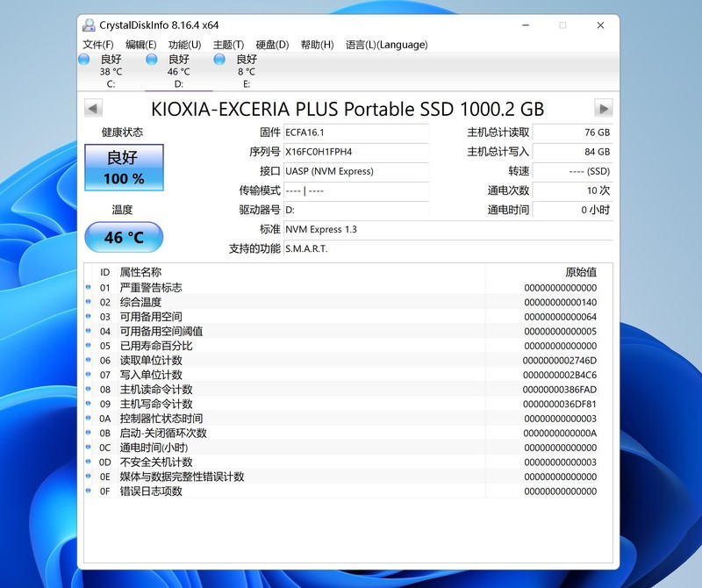Click the status dot beside 综合温度 attribute
Image resolution: width=702 pixels, height=588 pixels.
click(86, 302)
